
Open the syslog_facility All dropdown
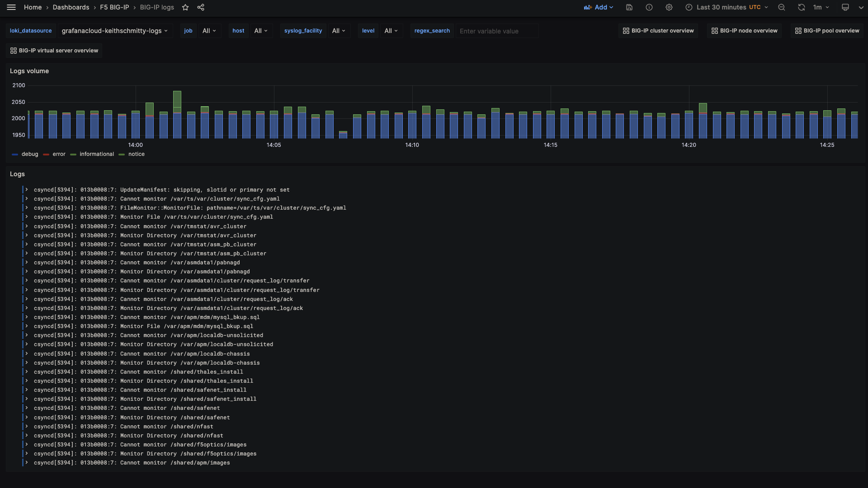339,31
